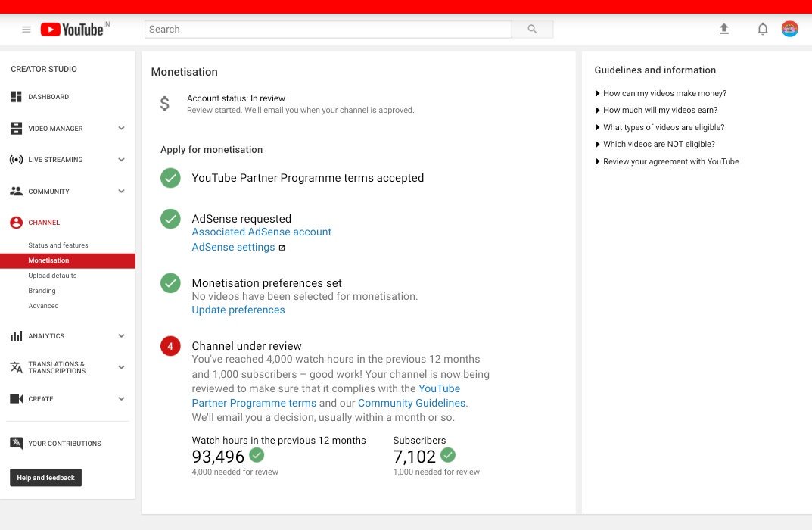Click the Translations & Transcriptions icon

pyautogui.click(x=17, y=367)
